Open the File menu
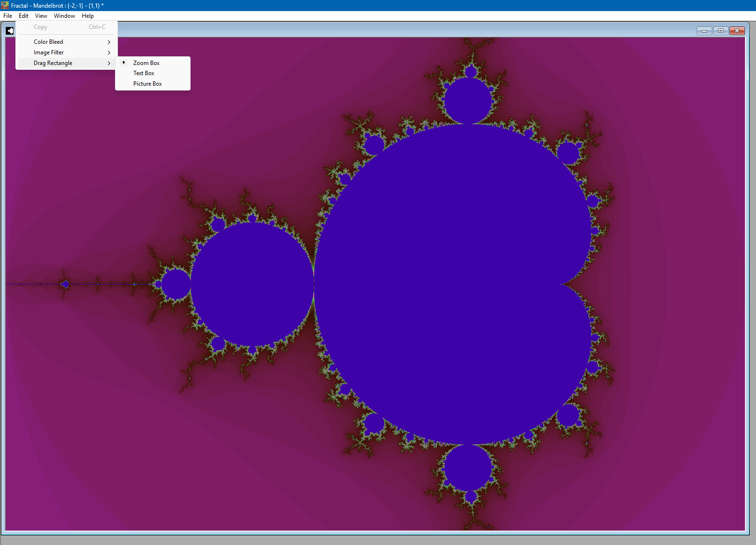 pos(8,16)
